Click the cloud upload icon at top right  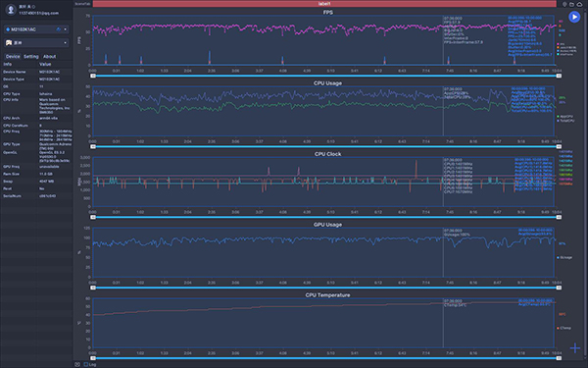point(579,4)
